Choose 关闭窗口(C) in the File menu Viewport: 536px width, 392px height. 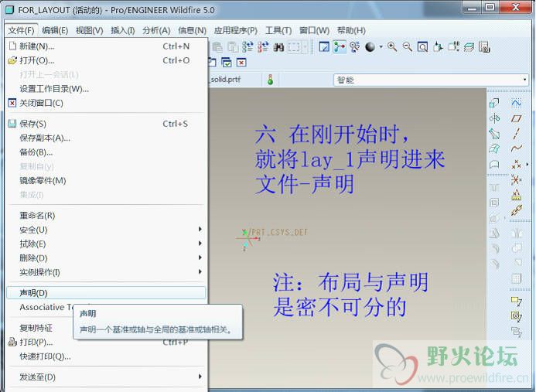(106, 103)
